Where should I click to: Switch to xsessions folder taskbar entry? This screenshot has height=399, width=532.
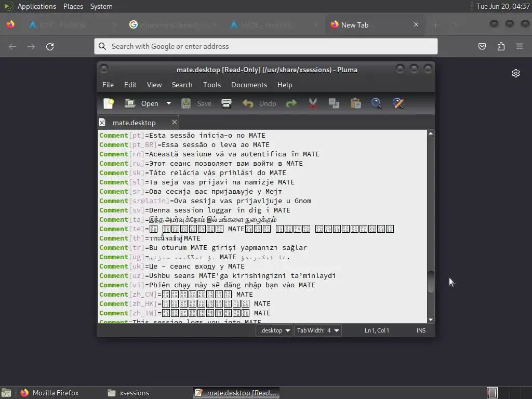129,393
